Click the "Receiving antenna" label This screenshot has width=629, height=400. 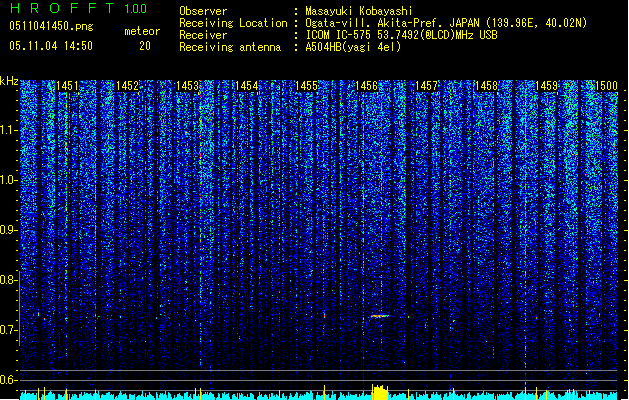click(230, 47)
